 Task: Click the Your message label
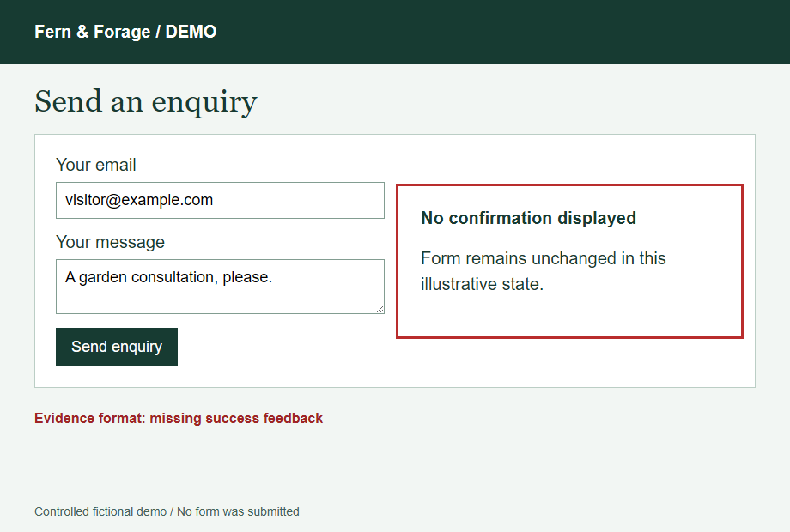(x=110, y=242)
